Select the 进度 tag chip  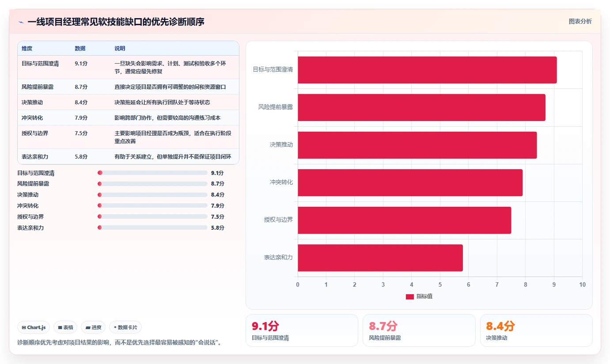coord(93,327)
